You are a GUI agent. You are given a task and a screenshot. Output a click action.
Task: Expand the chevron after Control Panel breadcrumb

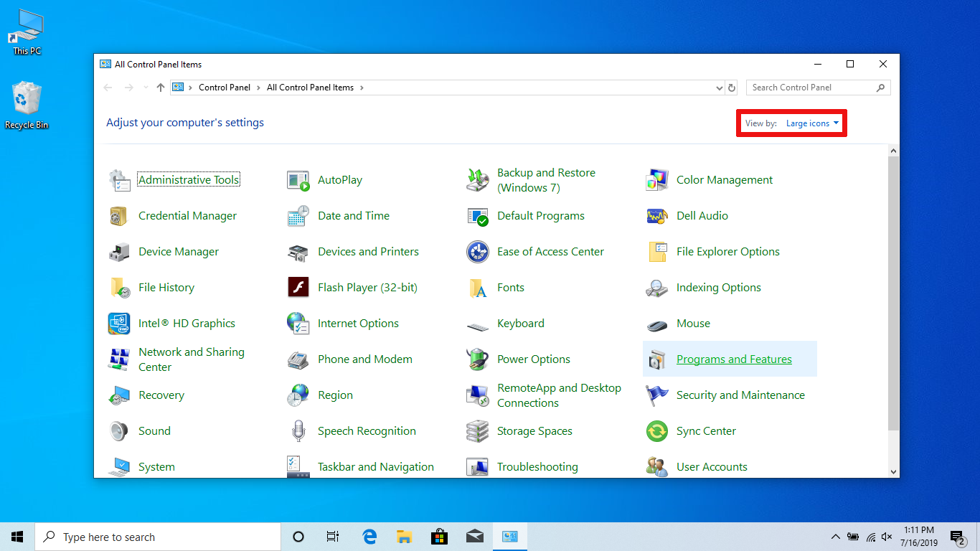pos(258,88)
